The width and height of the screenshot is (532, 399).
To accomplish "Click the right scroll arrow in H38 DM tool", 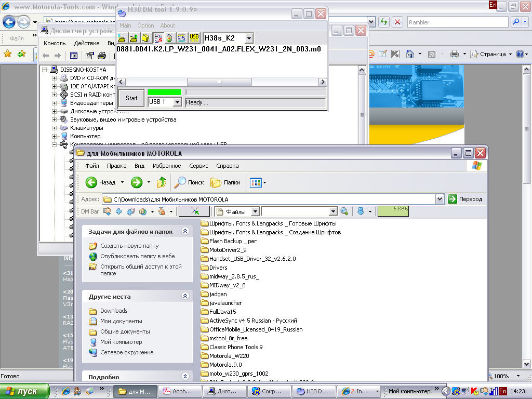I will coord(323,82).
